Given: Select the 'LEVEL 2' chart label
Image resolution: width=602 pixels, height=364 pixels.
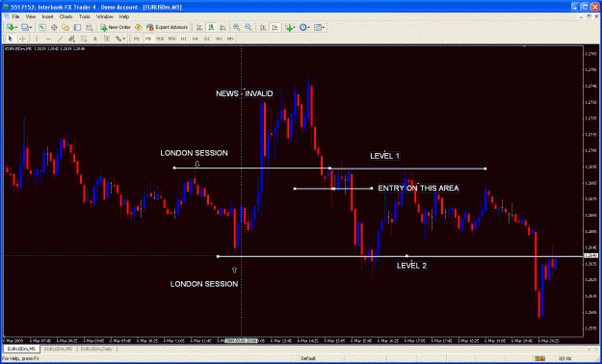Looking at the screenshot, I should (411, 266).
